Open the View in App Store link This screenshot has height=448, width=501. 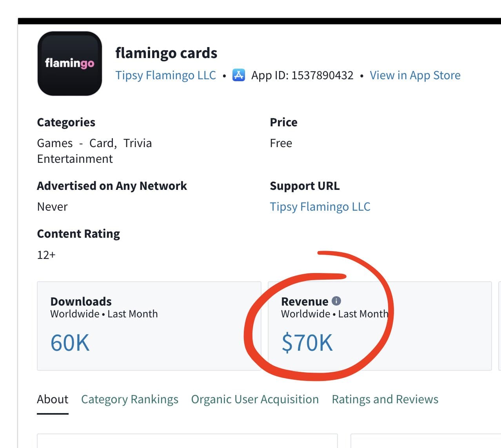(415, 75)
